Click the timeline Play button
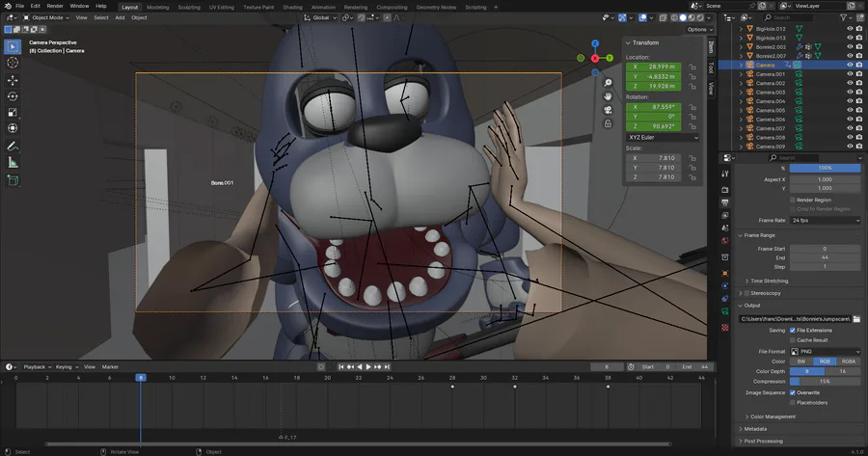Viewport: 868px width, 456px height. pyautogui.click(x=368, y=367)
